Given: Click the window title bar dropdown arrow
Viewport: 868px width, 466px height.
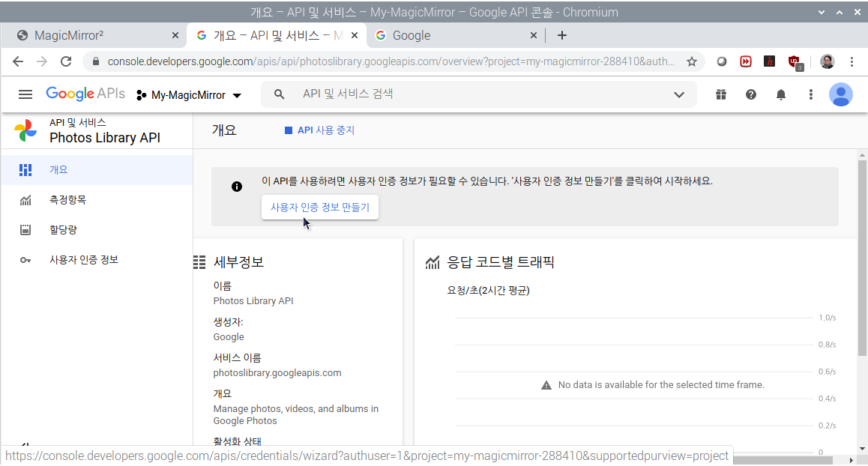Looking at the screenshot, I should coord(822,12).
